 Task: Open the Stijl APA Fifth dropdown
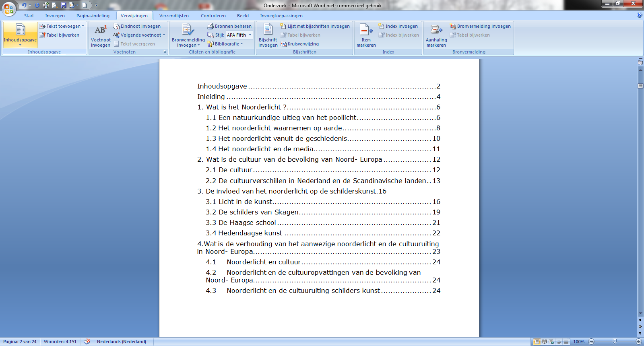250,35
